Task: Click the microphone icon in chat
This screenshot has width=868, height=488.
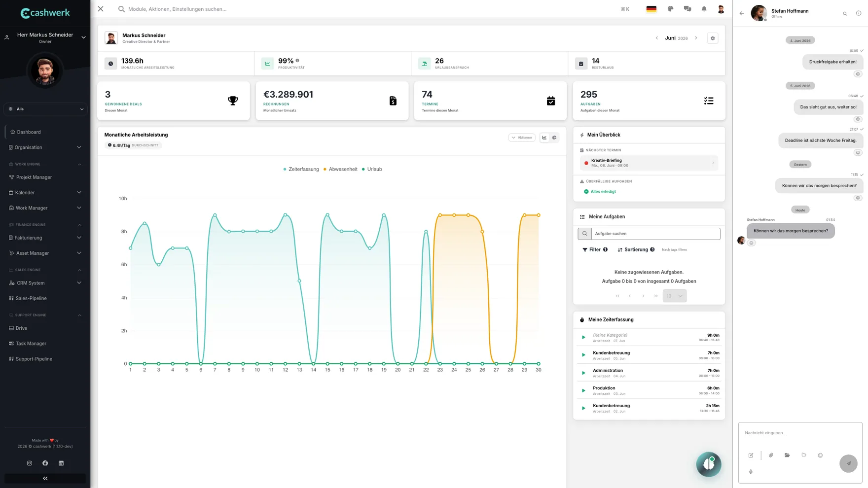Action: [x=751, y=472]
